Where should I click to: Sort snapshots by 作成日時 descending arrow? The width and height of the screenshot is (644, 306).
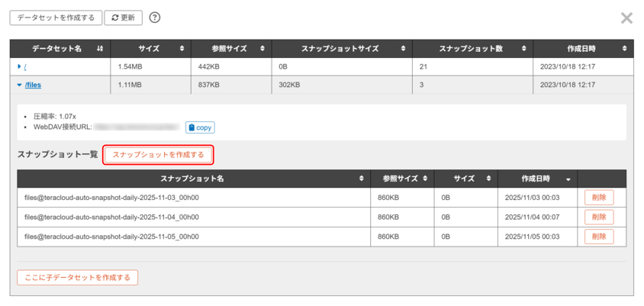click(x=567, y=179)
